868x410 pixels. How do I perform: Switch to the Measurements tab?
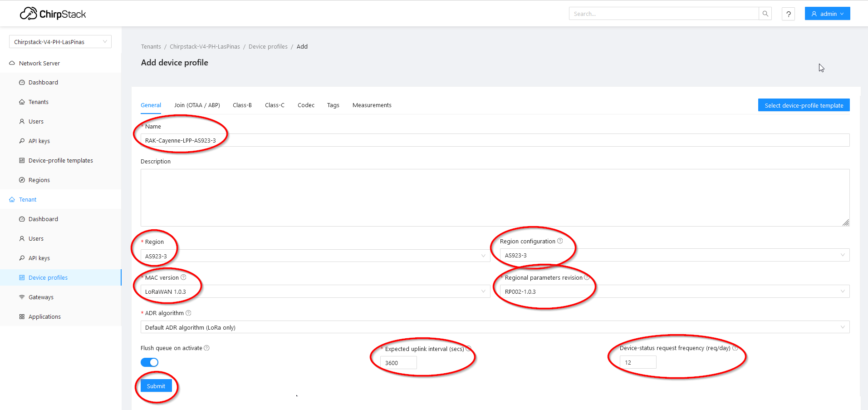coord(372,105)
